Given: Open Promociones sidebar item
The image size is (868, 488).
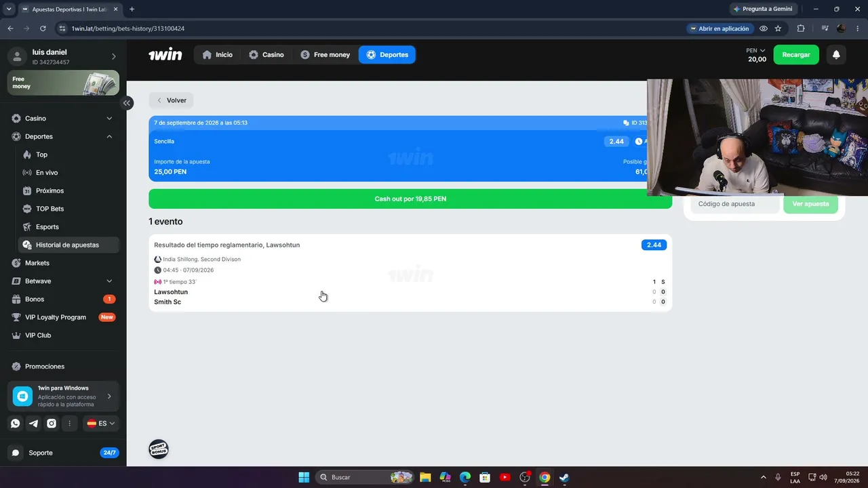Looking at the screenshot, I should point(63,367).
